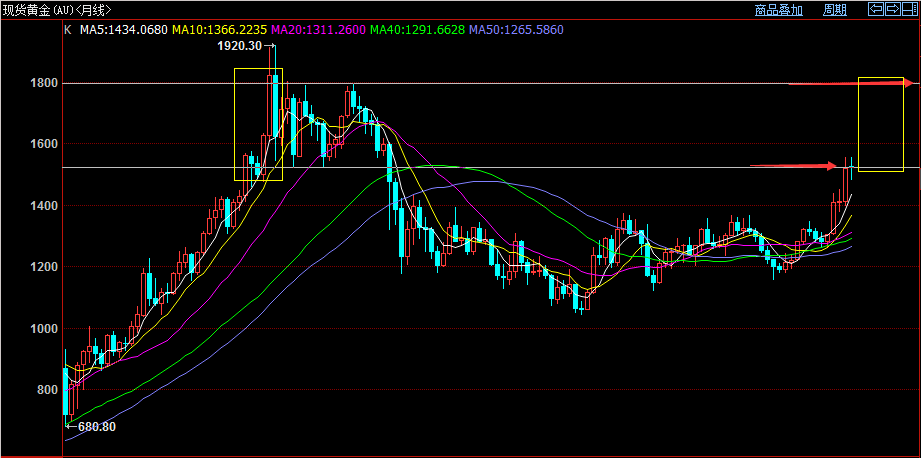The image size is (921, 458).
Task: Click the 1920.30 high price label
Action: point(240,46)
